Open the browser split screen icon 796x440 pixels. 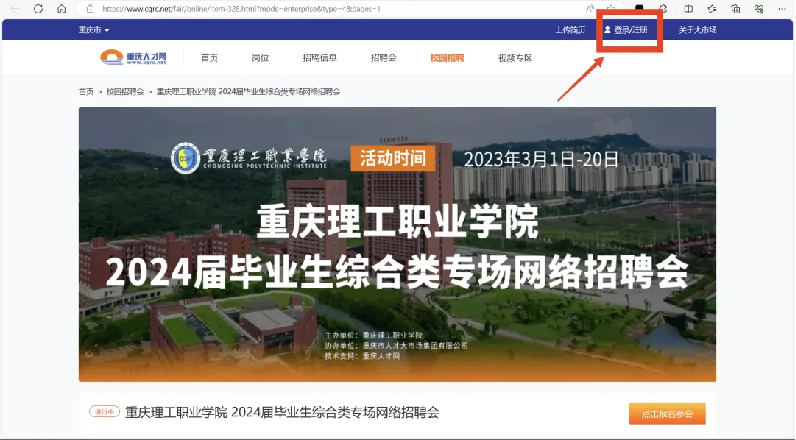(689, 7)
